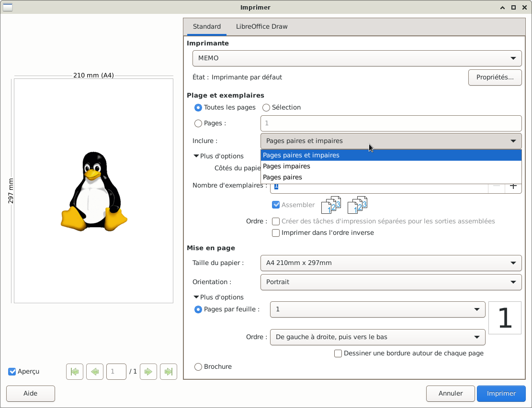Go to last preview page

tap(169, 371)
